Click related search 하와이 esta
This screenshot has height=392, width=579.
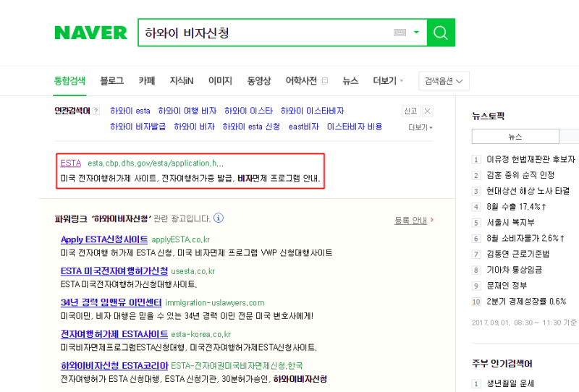[x=130, y=111]
